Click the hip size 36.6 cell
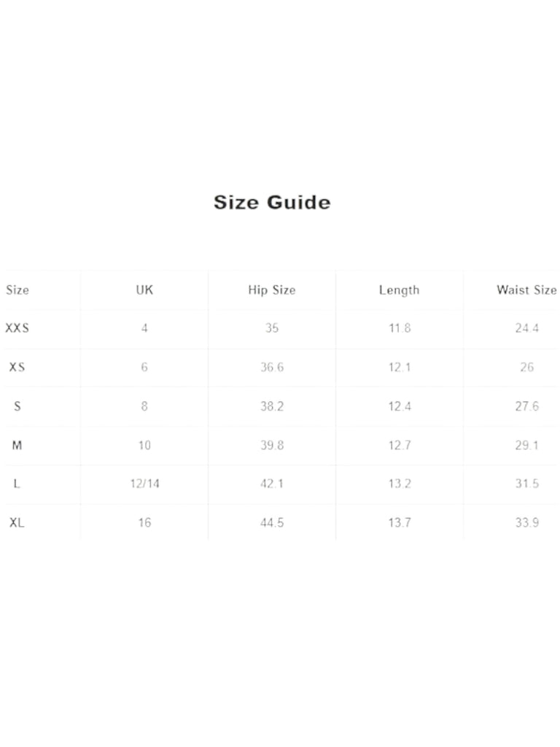560x747 pixels. (x=272, y=367)
